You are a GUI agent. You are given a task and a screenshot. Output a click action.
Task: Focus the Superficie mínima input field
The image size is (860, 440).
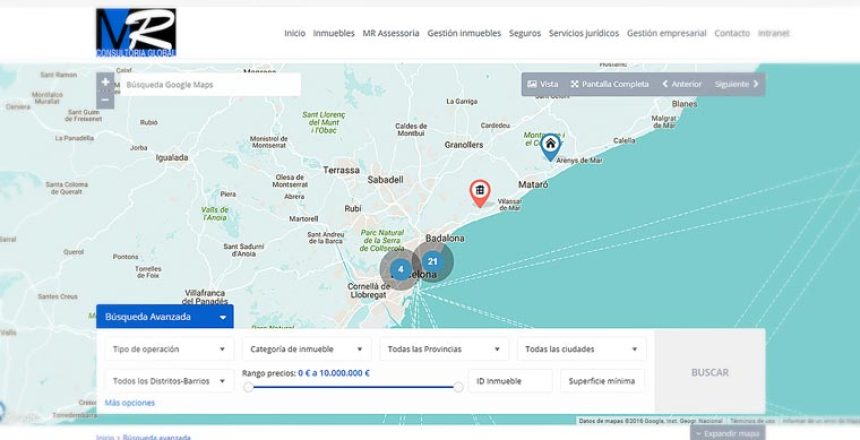(x=602, y=381)
